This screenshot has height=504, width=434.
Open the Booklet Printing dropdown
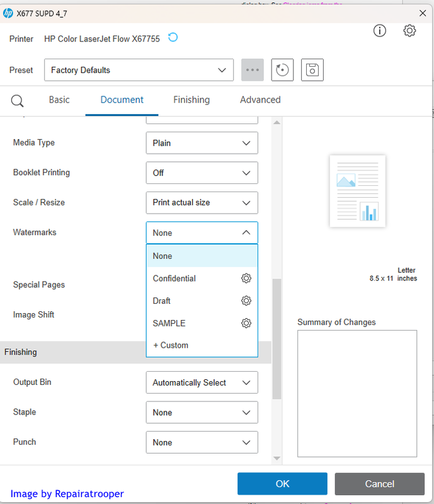[x=202, y=173]
